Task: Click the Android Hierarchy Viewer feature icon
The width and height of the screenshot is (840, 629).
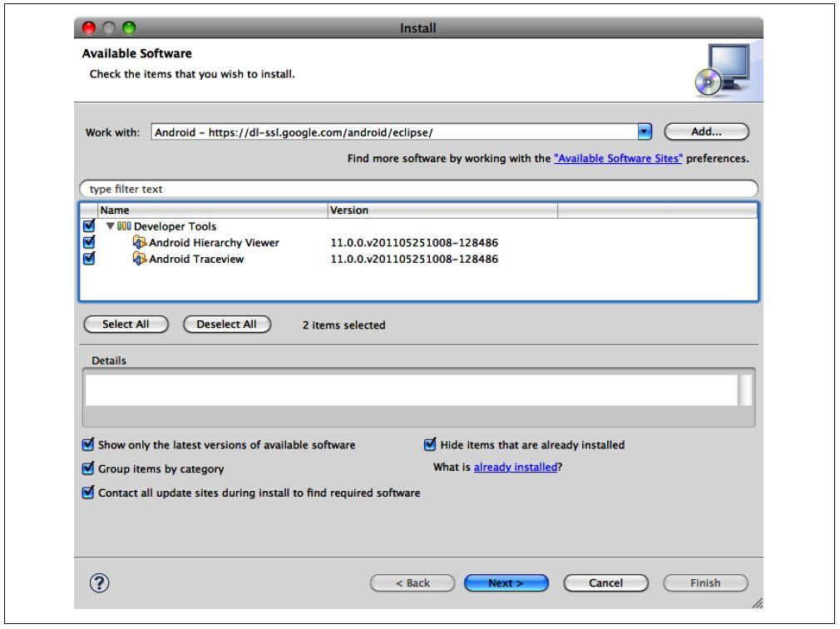Action: [x=139, y=243]
